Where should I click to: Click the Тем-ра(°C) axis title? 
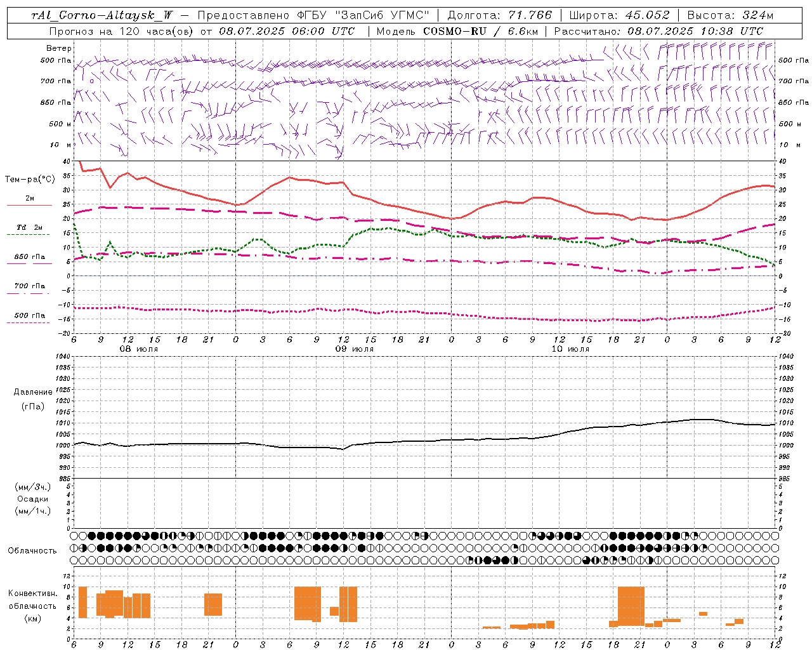tap(30, 180)
